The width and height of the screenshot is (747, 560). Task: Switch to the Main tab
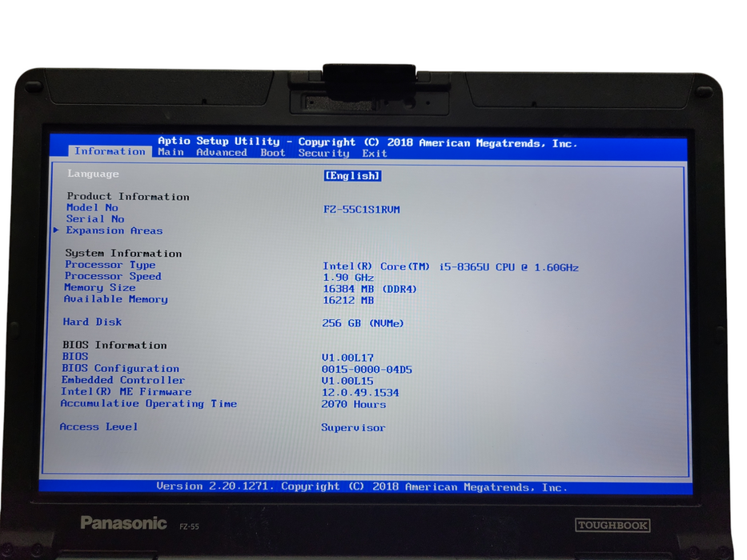171,152
